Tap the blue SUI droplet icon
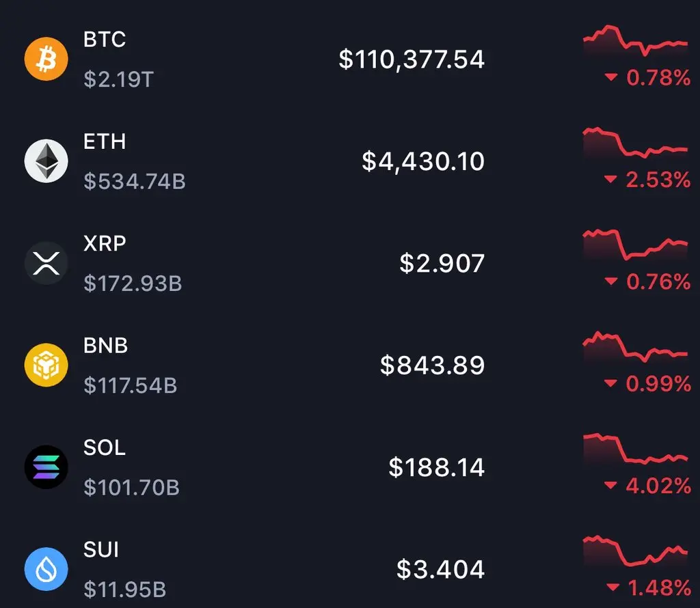This screenshot has height=608, width=700. point(46,569)
